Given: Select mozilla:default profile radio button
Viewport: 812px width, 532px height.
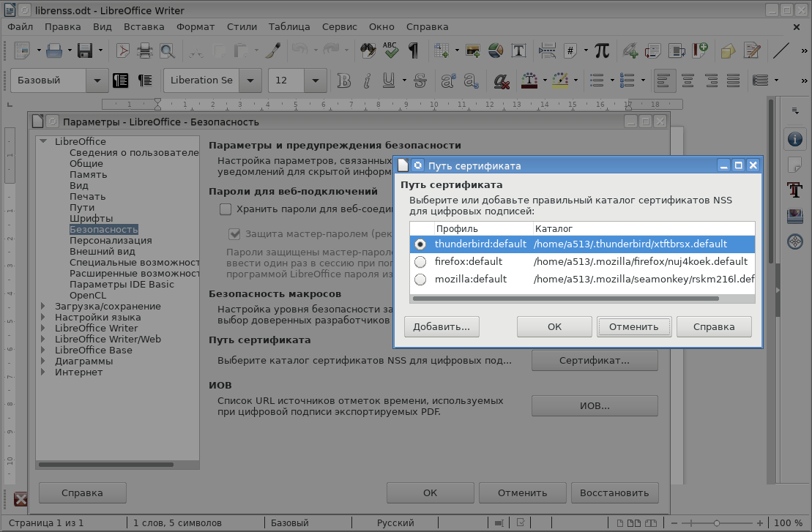Looking at the screenshot, I should [420, 280].
